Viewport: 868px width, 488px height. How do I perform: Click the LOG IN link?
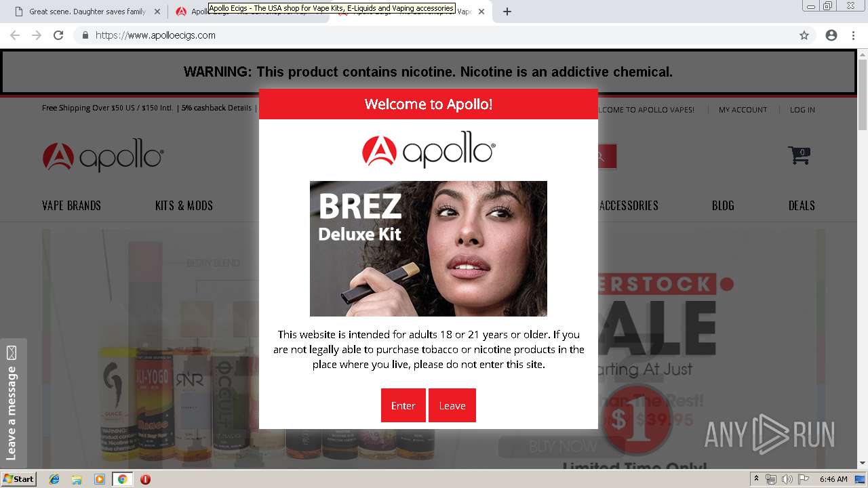click(802, 109)
